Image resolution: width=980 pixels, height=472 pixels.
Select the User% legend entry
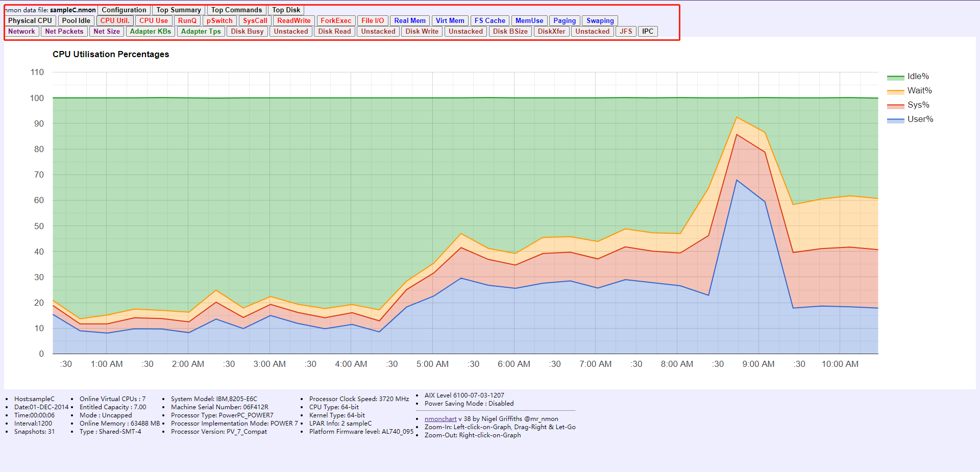[910, 119]
